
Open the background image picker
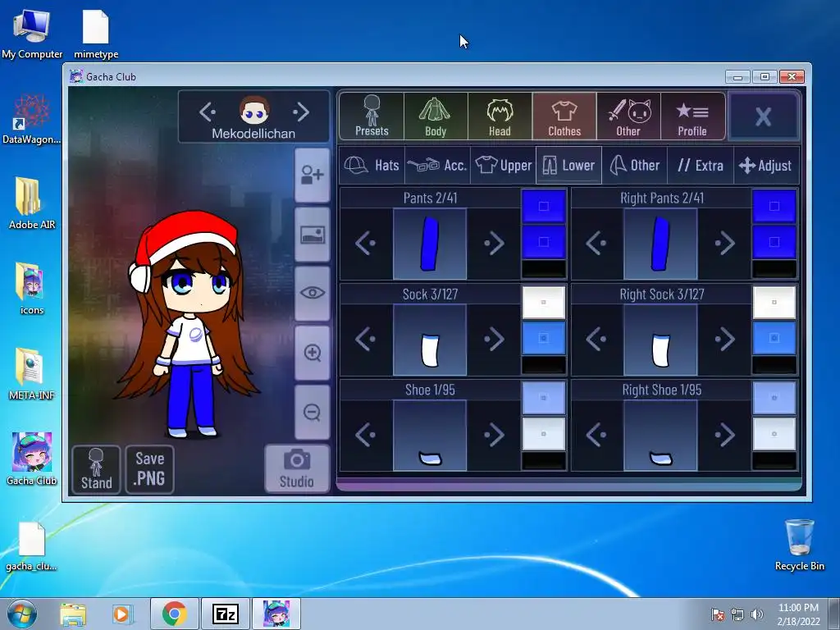pyautogui.click(x=313, y=235)
